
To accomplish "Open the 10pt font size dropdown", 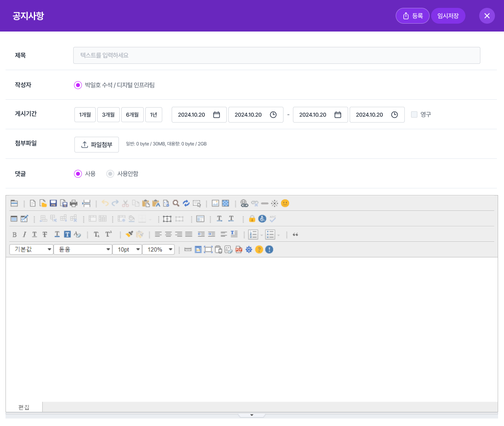I will point(128,249).
